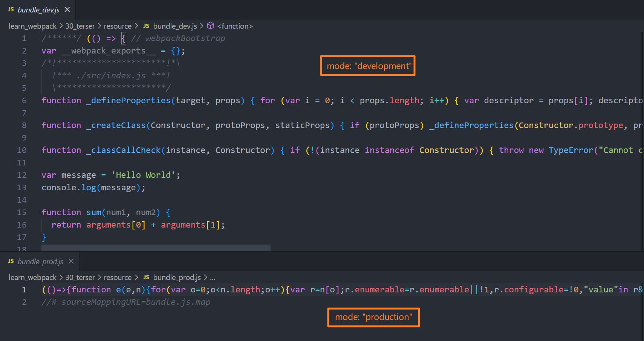Open 30_terser breadcrumb in bundle_dev.js pane
Viewport: 644px width, 341px height.
point(80,26)
